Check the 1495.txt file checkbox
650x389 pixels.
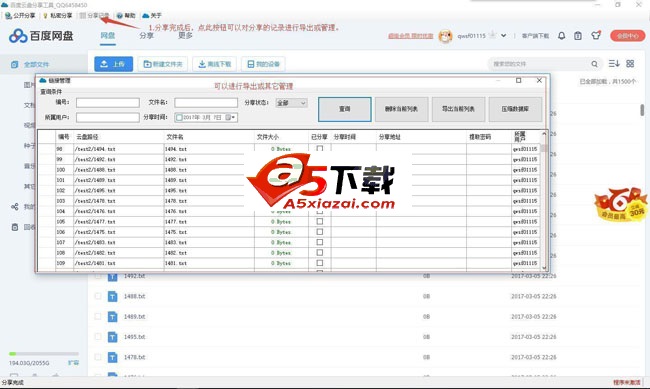coord(98,337)
